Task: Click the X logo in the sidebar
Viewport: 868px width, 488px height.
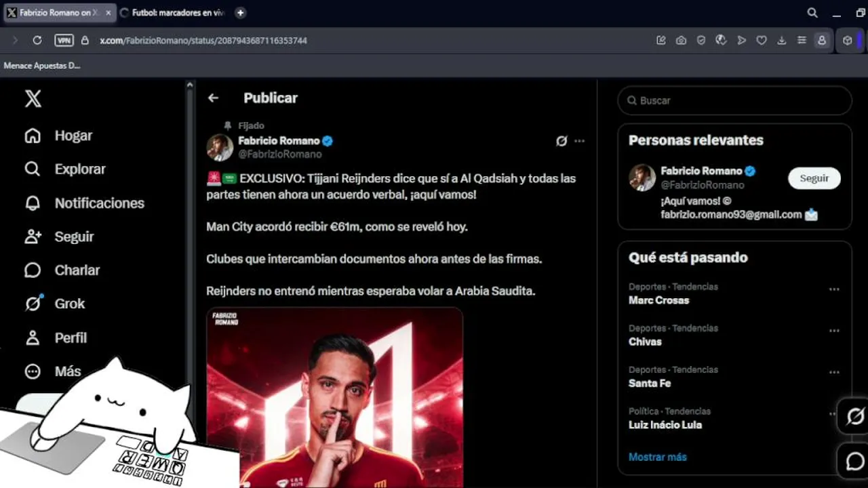Action: [33, 99]
